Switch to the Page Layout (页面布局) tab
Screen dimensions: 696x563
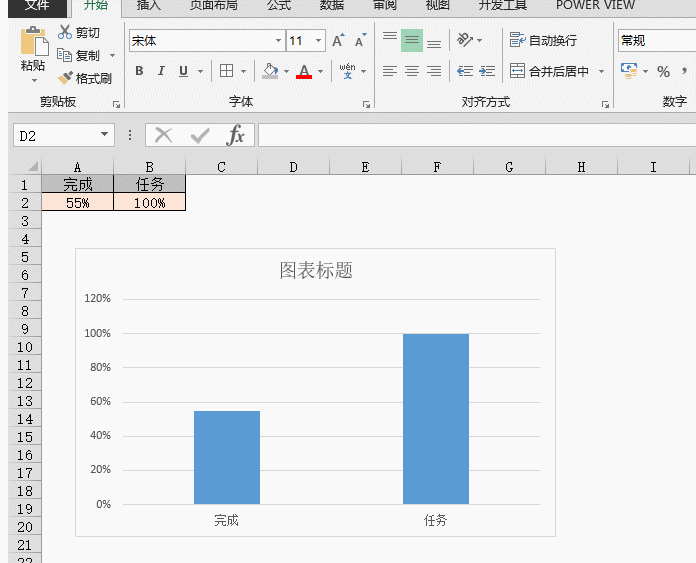(214, 5)
